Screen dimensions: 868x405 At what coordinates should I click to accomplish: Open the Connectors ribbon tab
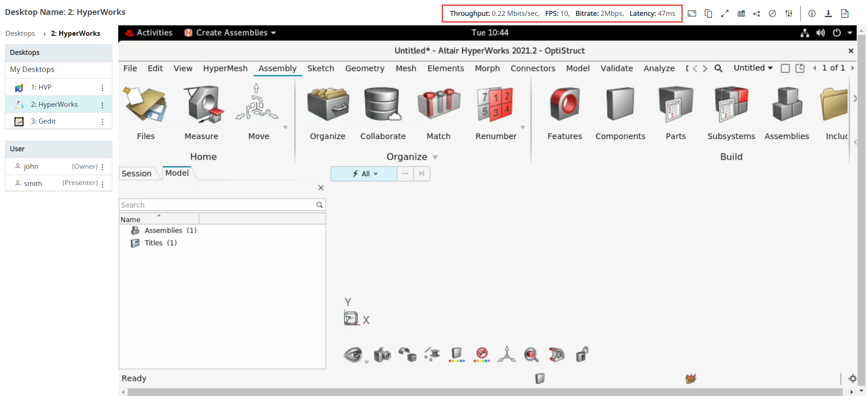tap(533, 68)
